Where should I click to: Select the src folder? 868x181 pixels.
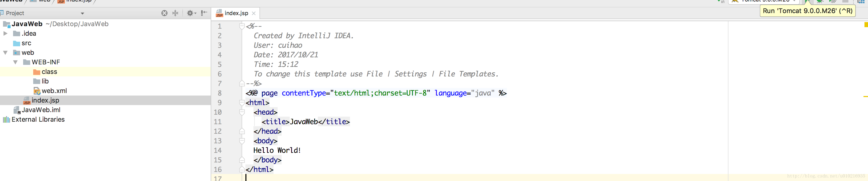[x=26, y=43]
